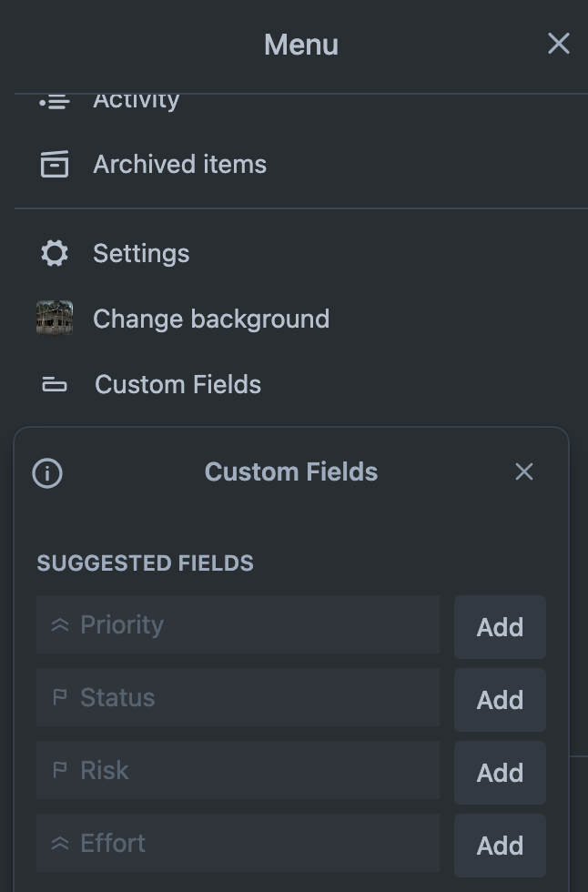The height and width of the screenshot is (892, 588).
Task: Click the Settings gear icon
Action: pyautogui.click(x=55, y=253)
